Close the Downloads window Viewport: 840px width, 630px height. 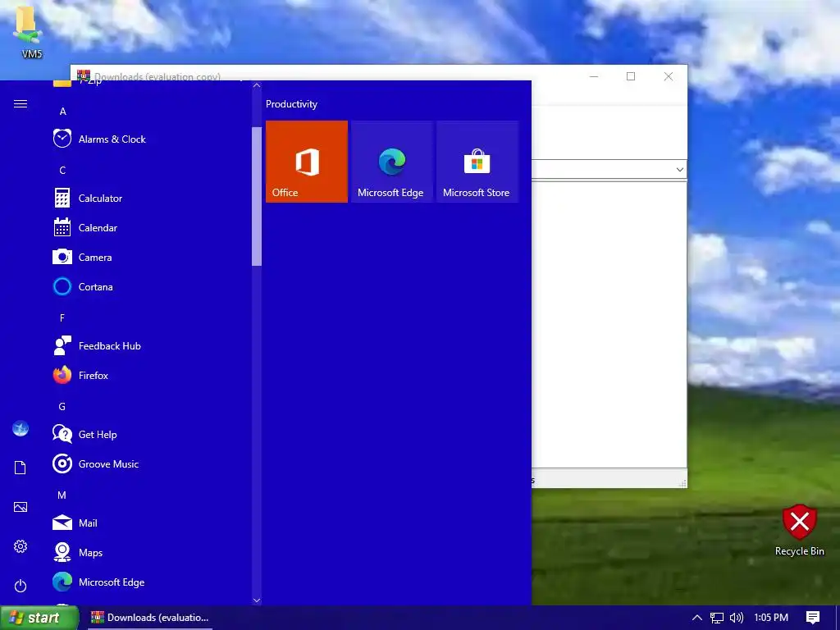tap(668, 76)
